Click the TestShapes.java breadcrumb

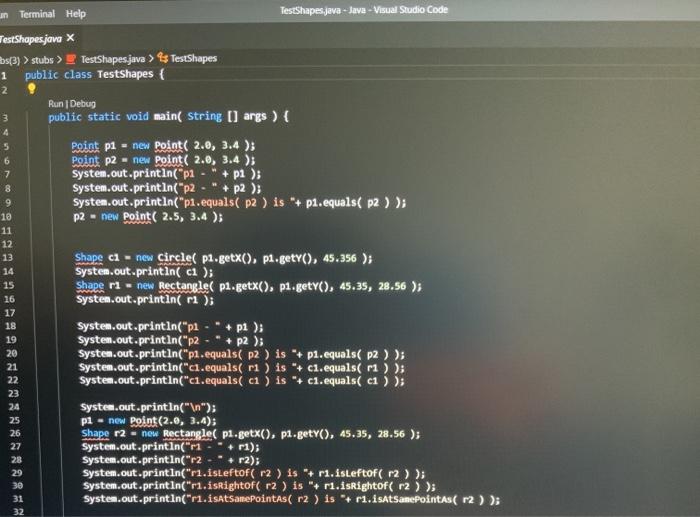pyautogui.click(x=112, y=59)
